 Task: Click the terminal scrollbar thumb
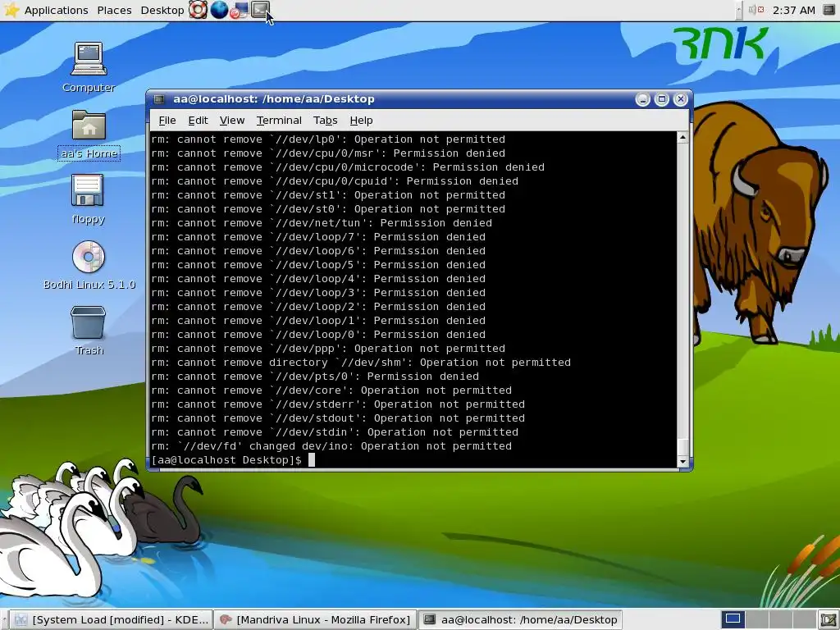point(682,447)
